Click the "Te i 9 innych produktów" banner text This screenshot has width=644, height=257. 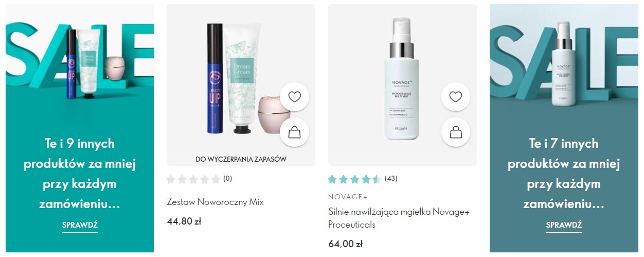[x=80, y=174]
